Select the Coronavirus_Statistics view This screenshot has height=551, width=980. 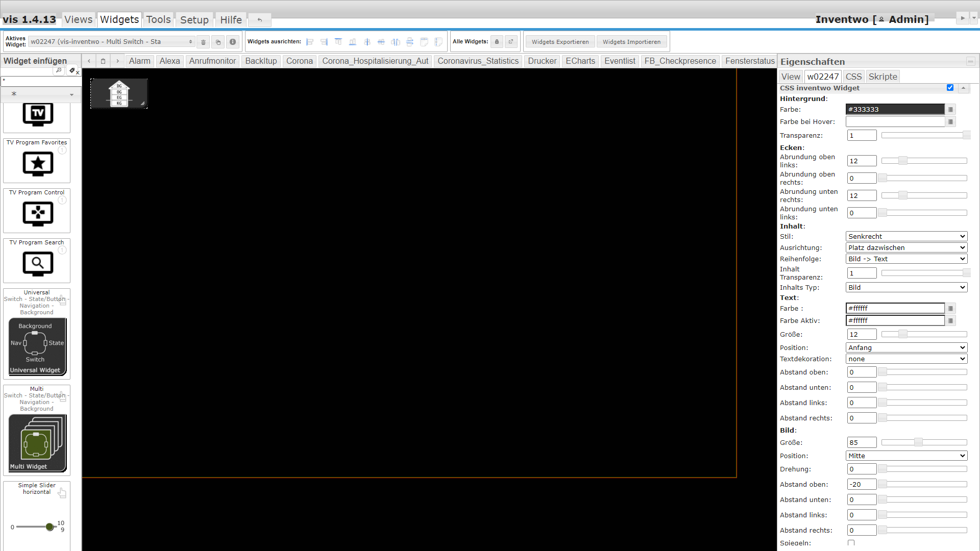point(478,61)
